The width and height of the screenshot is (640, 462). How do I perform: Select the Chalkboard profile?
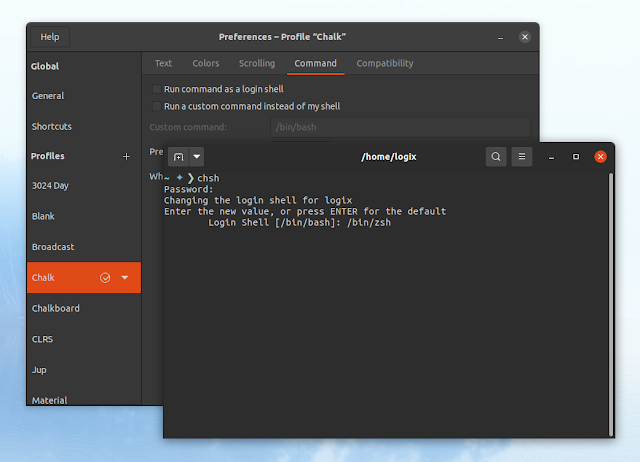coord(56,308)
